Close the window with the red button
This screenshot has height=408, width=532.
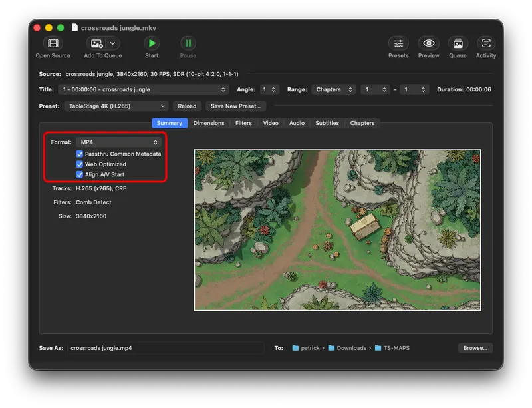[x=37, y=27]
